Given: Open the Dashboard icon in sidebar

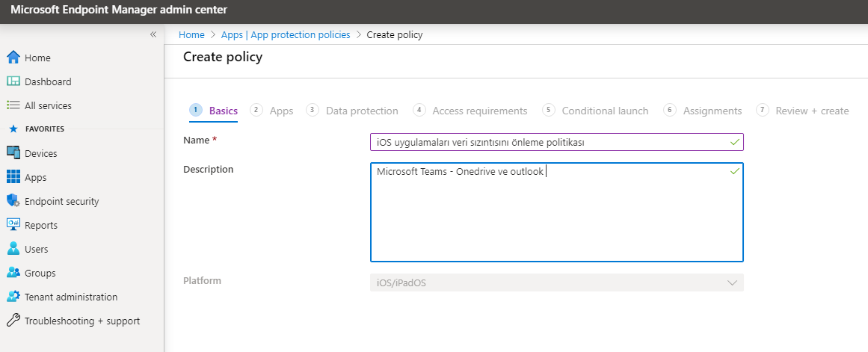Looking at the screenshot, I should [x=13, y=81].
